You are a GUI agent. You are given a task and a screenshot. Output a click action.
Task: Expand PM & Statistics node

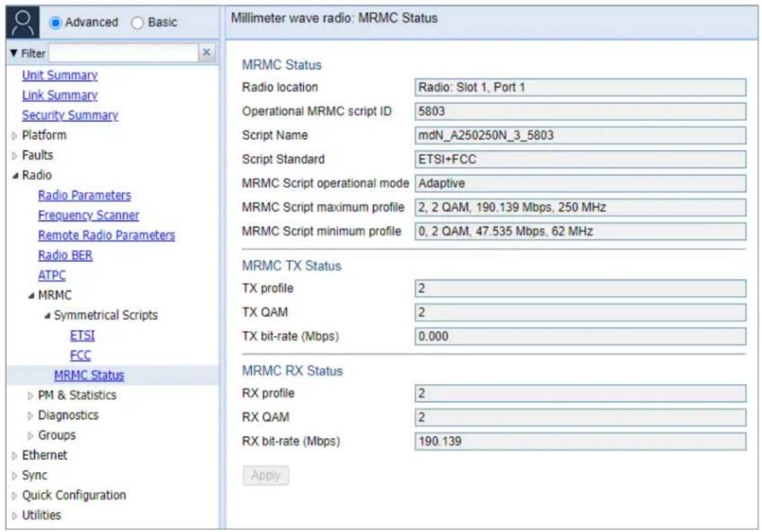point(30,396)
